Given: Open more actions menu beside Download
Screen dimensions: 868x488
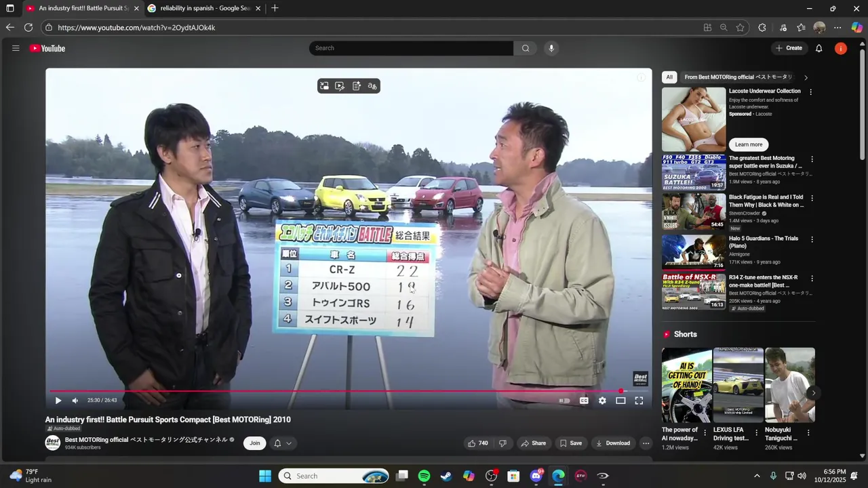Looking at the screenshot, I should (646, 443).
